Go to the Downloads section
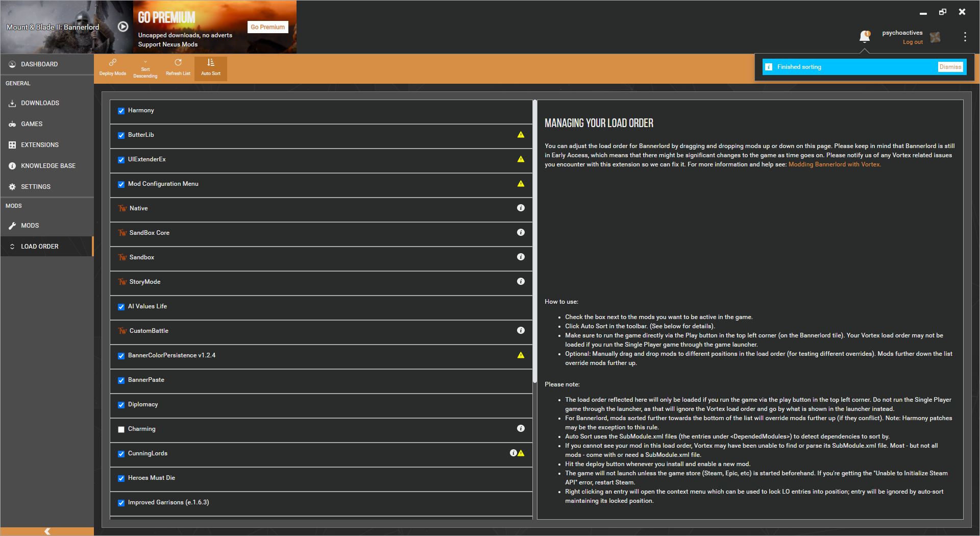 (x=47, y=103)
